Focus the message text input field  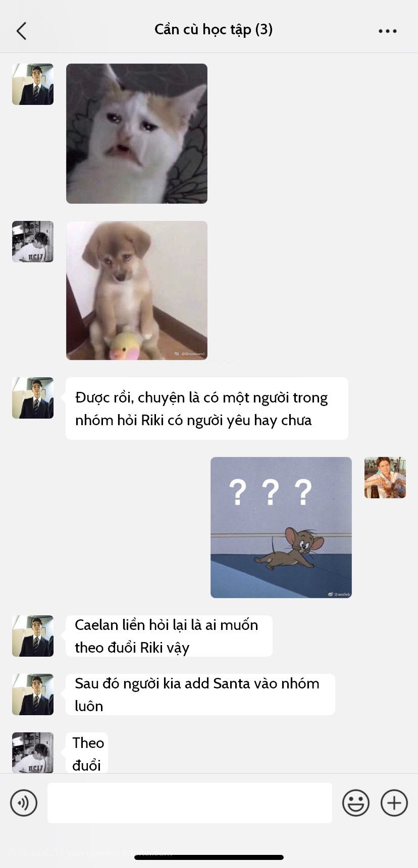pos(190,802)
